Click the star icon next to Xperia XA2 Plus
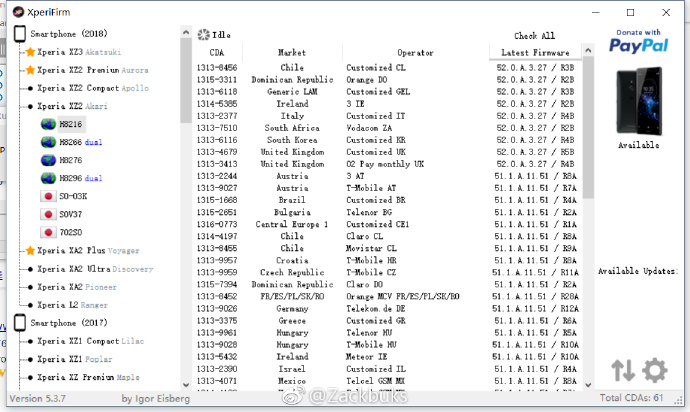The height and width of the screenshot is (412, 690). click(x=30, y=250)
